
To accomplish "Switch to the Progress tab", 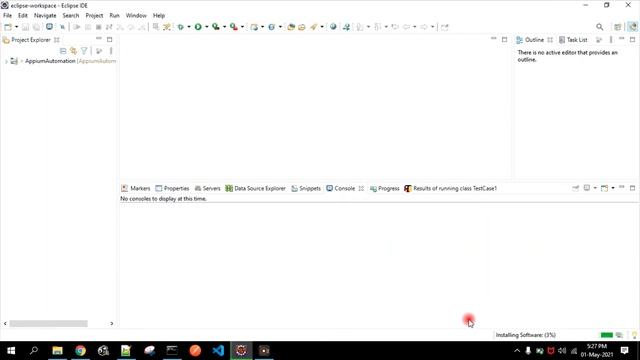I will [x=384, y=189].
